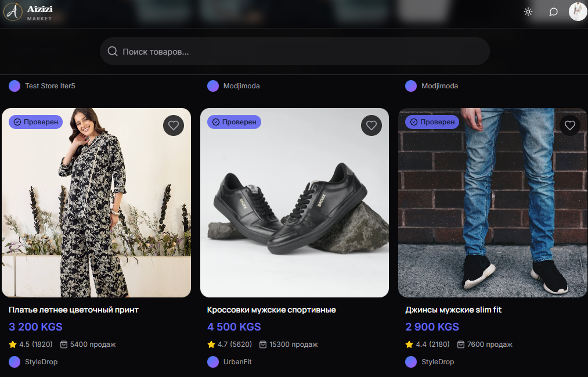Toggle the light/dark theme sun icon

coord(528,12)
